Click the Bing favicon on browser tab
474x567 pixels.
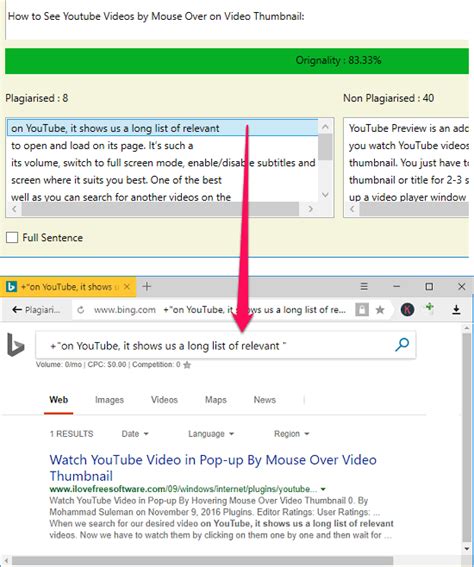[x=11, y=287]
